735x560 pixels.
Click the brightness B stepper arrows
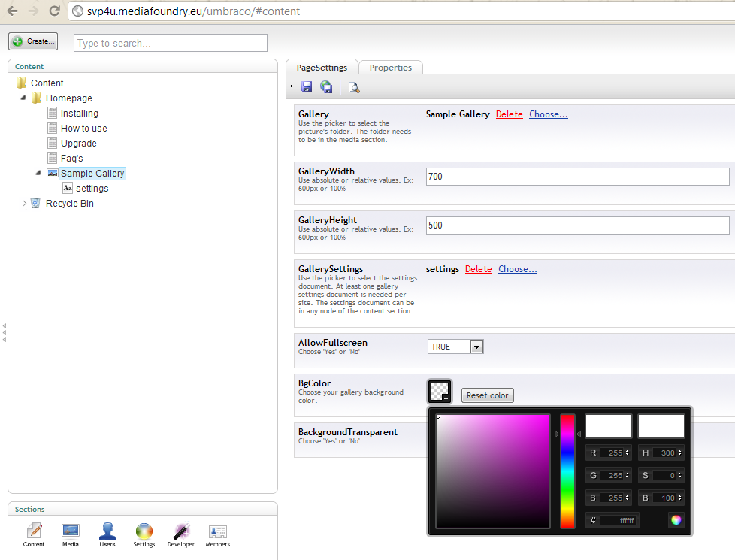(679, 498)
